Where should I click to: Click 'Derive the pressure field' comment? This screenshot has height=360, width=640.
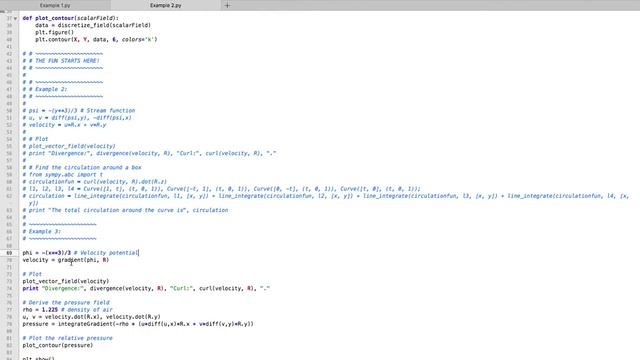[66, 303]
